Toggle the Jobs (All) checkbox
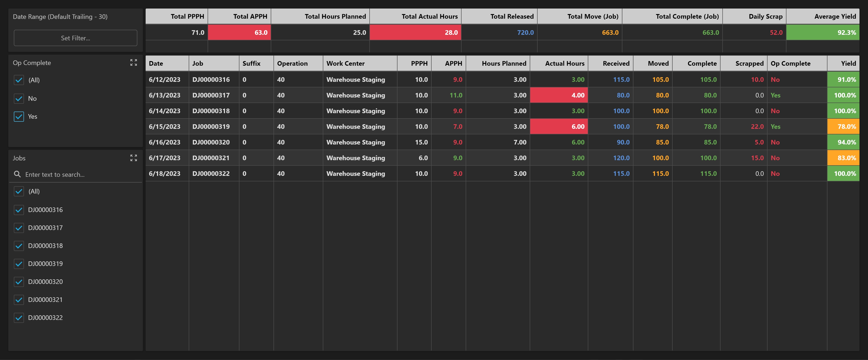Image resolution: width=868 pixels, height=360 pixels. click(19, 192)
